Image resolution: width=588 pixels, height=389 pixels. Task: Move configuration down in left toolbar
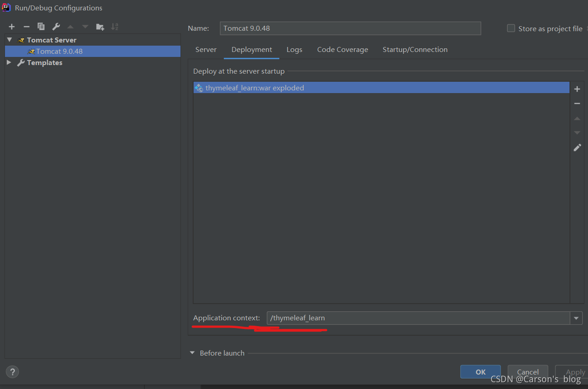pos(85,27)
